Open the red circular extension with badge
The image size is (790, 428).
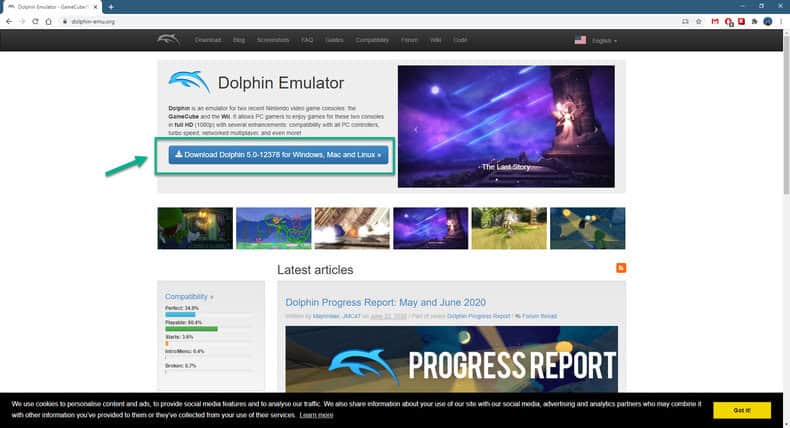tap(729, 22)
